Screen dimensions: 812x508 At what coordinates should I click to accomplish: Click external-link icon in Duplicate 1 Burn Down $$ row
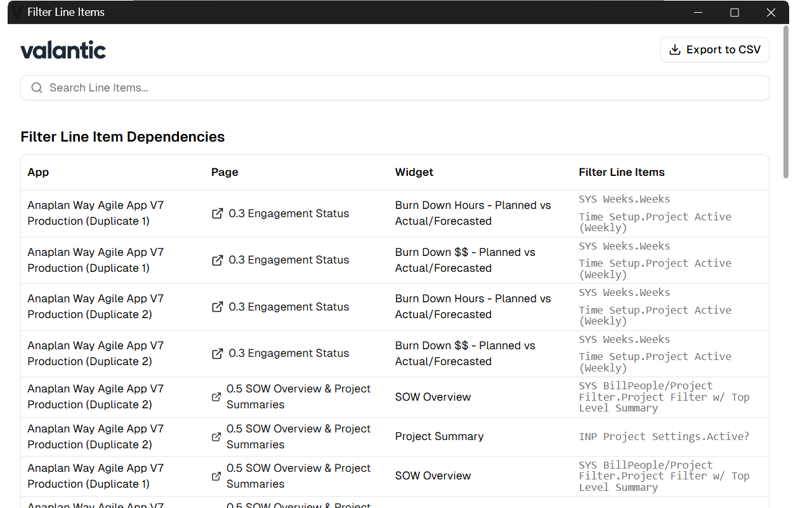pos(217,260)
